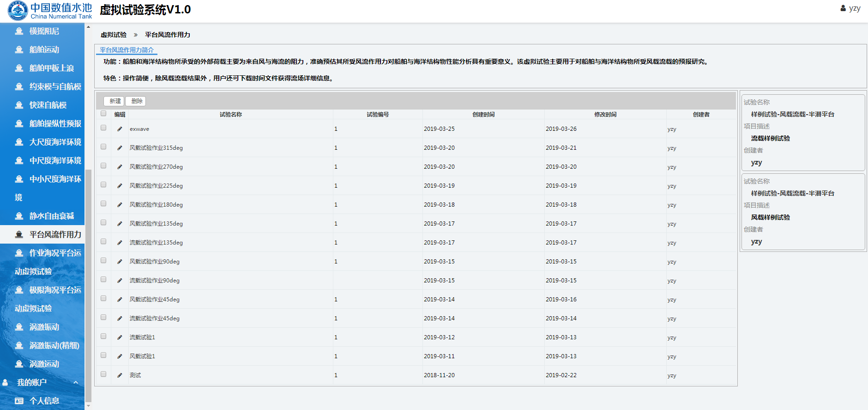Click pencil icon for 流载试验1 row

coord(120,337)
